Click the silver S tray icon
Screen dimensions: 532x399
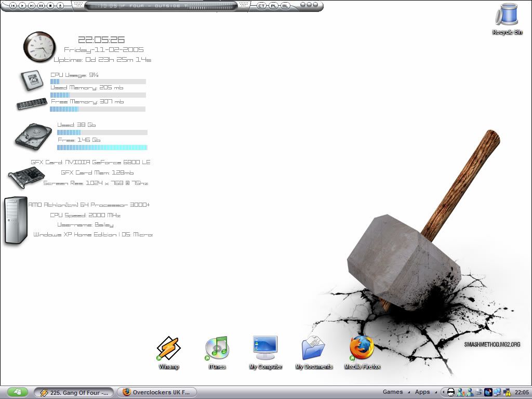479,392
